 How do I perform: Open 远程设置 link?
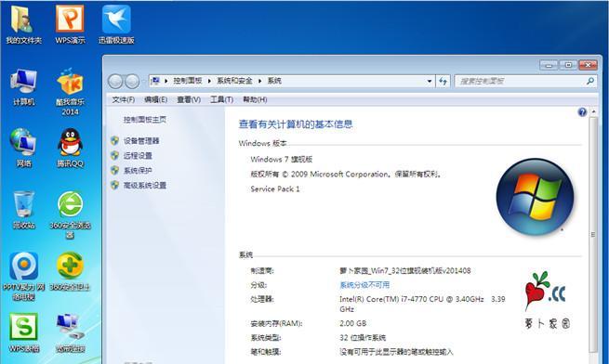tap(138, 155)
